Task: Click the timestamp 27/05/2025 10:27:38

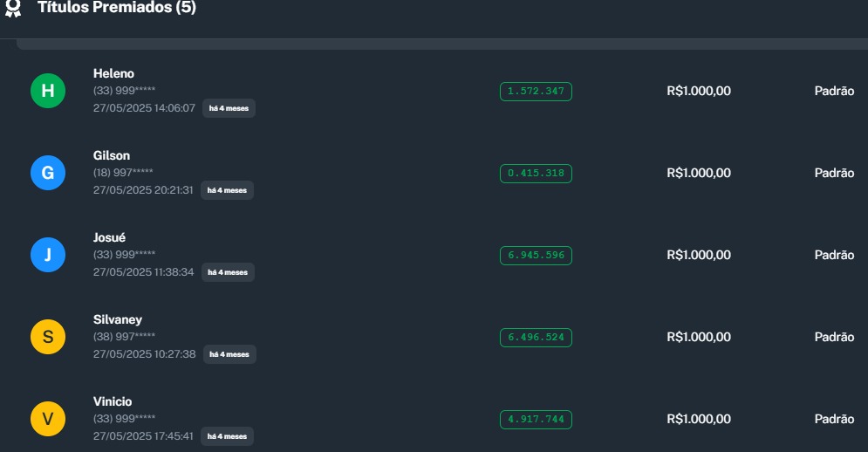Action: [x=144, y=354]
